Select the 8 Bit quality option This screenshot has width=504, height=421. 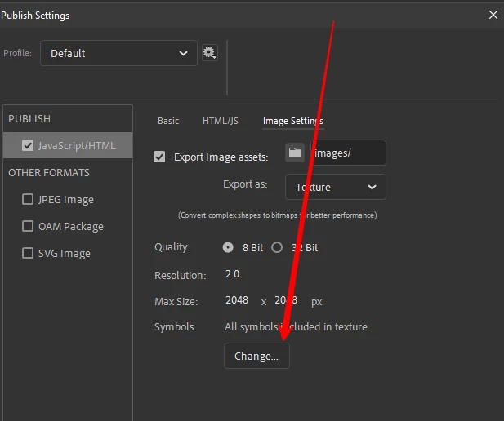tap(228, 247)
